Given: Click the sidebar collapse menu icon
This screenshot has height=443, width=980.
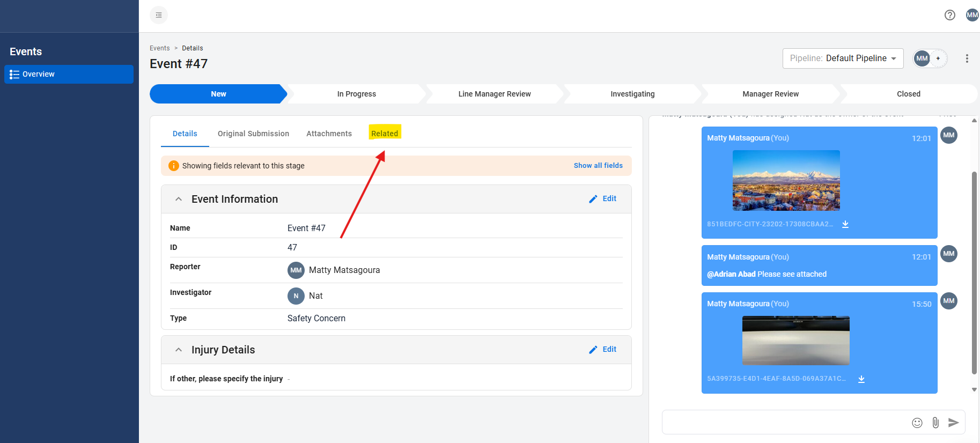Looking at the screenshot, I should tap(158, 15).
